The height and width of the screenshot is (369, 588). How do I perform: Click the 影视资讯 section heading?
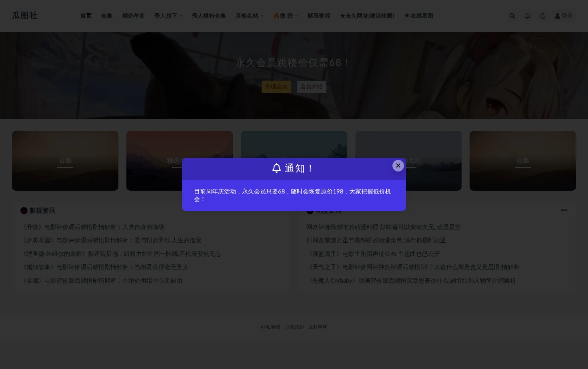pyautogui.click(x=42, y=211)
